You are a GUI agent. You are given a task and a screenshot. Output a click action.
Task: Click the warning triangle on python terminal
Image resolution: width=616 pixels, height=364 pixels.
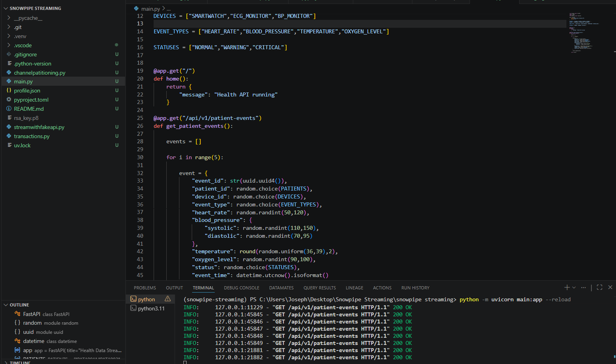coord(168,299)
